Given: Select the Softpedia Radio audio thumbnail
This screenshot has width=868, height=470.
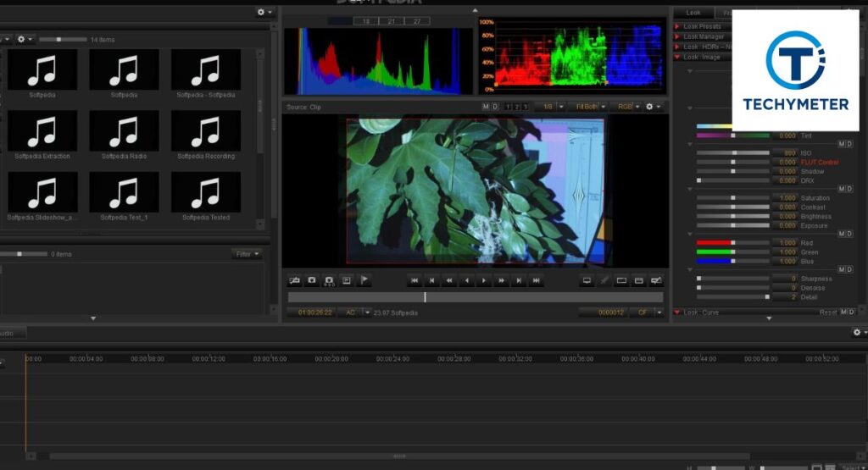Looking at the screenshot, I should (x=124, y=130).
